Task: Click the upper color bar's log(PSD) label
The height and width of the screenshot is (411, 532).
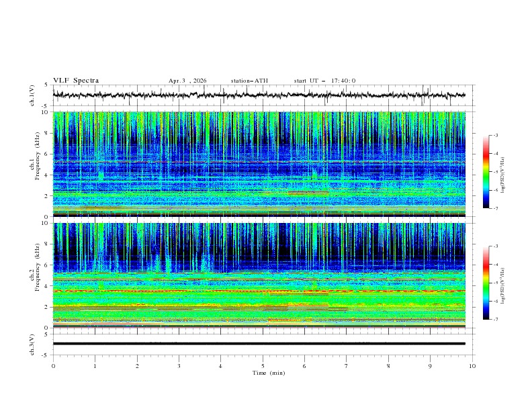Action: pos(503,175)
